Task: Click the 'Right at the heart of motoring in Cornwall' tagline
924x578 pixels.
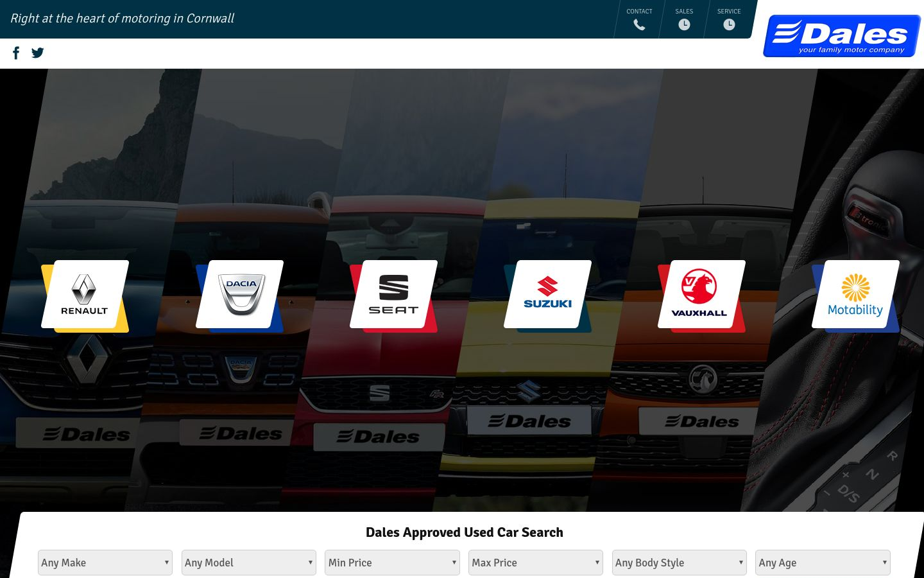Action: (122, 18)
